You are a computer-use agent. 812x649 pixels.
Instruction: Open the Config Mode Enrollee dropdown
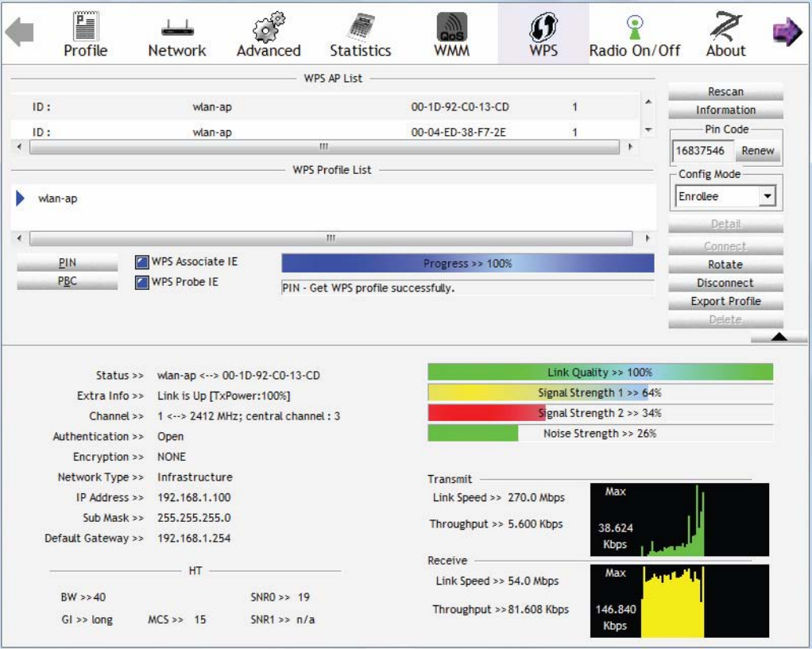coord(725,196)
